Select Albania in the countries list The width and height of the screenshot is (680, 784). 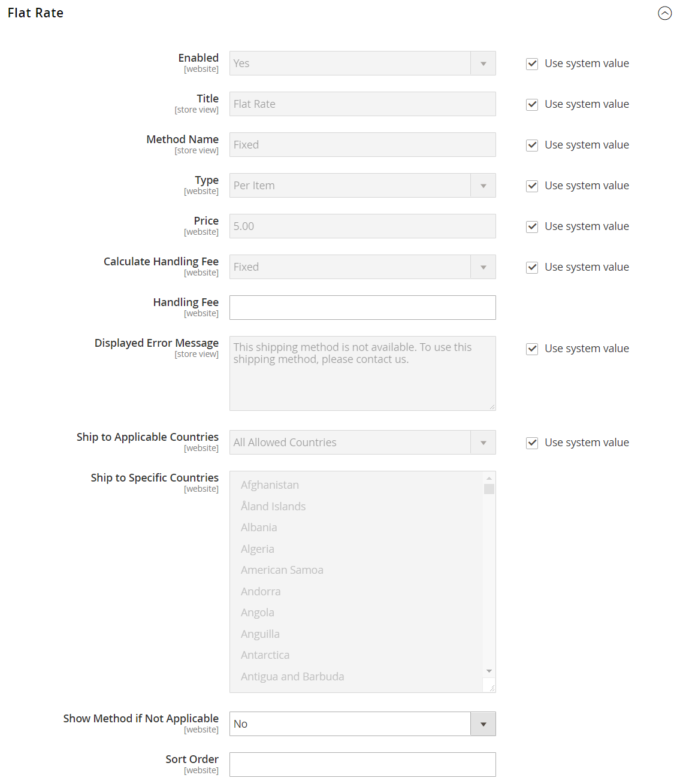[259, 527]
